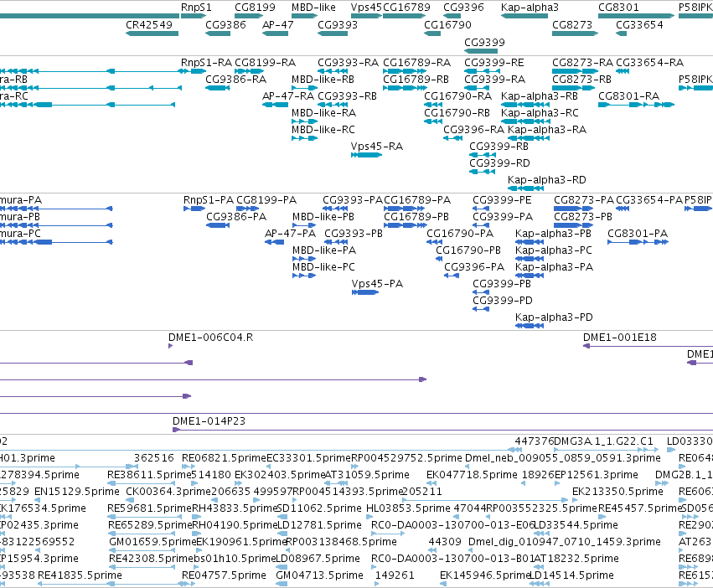Select transcript CG8301-RA
Image resolution: width=713 pixels, height=588 pixels.
tap(629, 96)
